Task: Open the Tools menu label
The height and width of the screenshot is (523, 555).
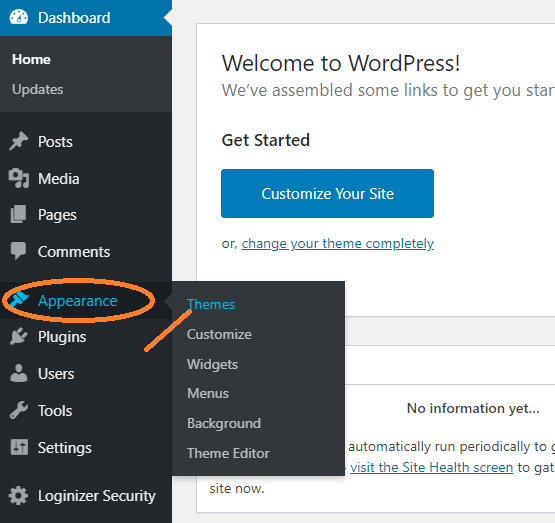Action: click(55, 411)
